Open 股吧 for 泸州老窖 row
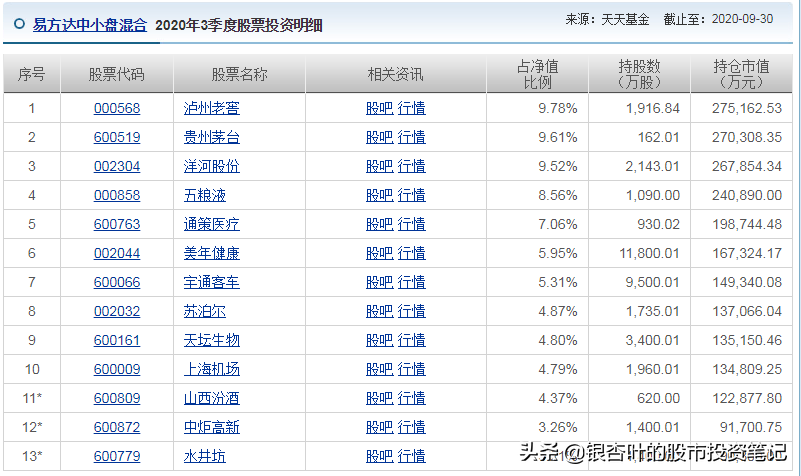Viewport: 801px width, 476px height. 380,108
